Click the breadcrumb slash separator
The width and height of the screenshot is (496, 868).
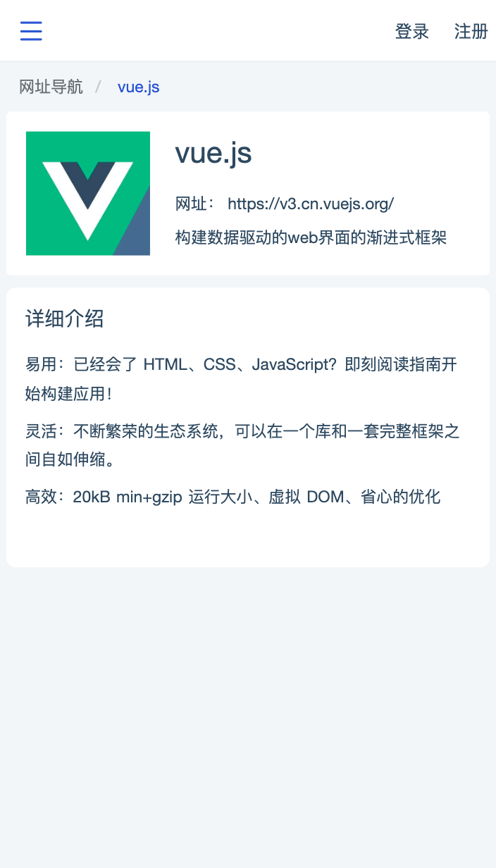tap(99, 87)
